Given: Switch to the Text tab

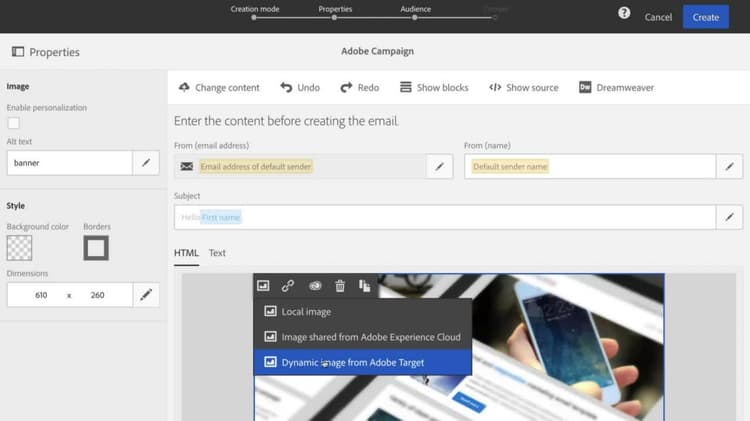Looking at the screenshot, I should click(217, 253).
